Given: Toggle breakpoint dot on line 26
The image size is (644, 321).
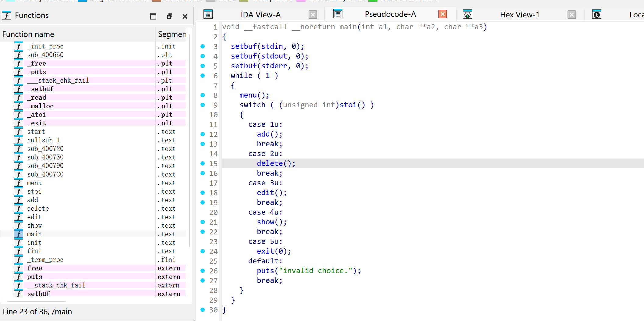Looking at the screenshot, I should point(203,271).
